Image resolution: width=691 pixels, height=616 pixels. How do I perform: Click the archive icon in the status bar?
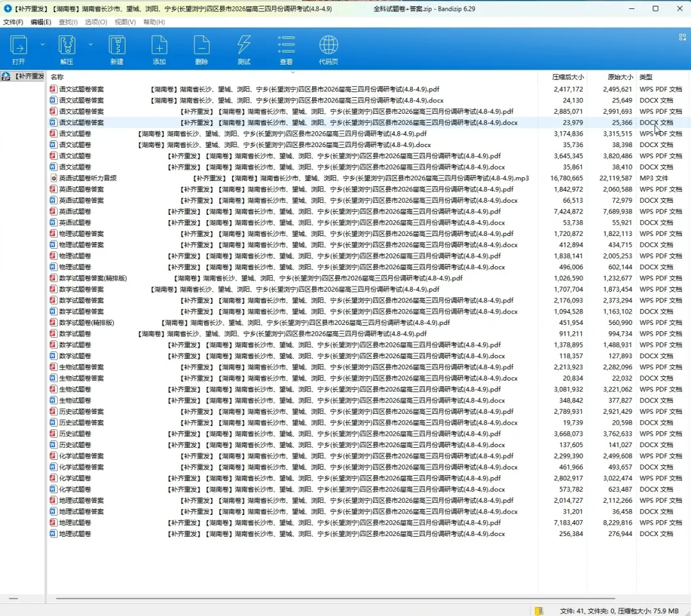point(538,611)
